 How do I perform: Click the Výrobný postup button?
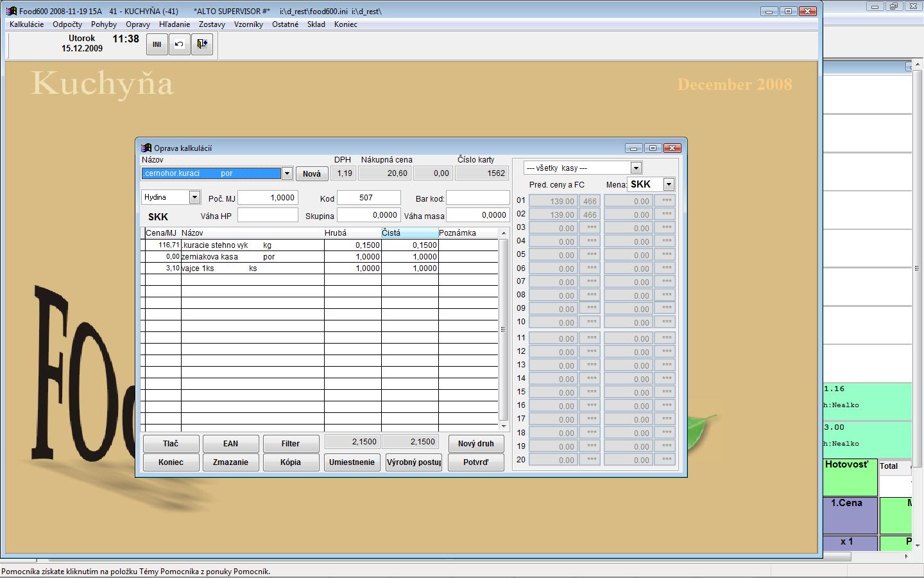tap(414, 462)
